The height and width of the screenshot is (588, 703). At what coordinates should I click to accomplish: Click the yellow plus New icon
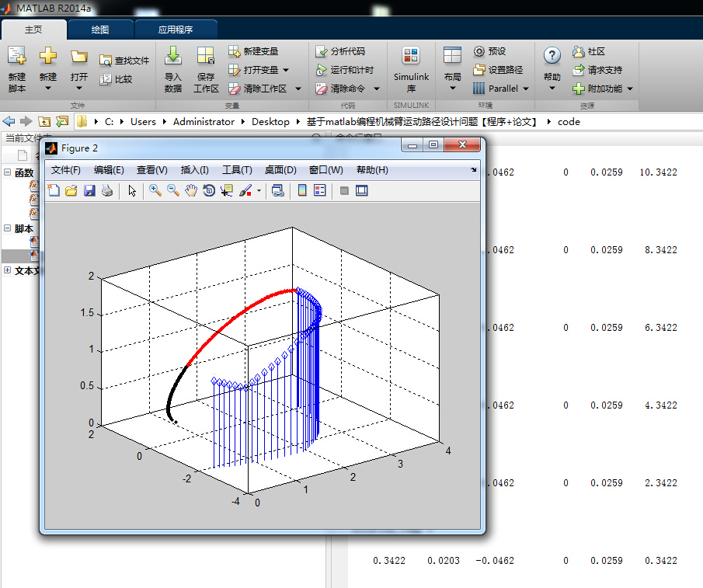pyautogui.click(x=48, y=56)
